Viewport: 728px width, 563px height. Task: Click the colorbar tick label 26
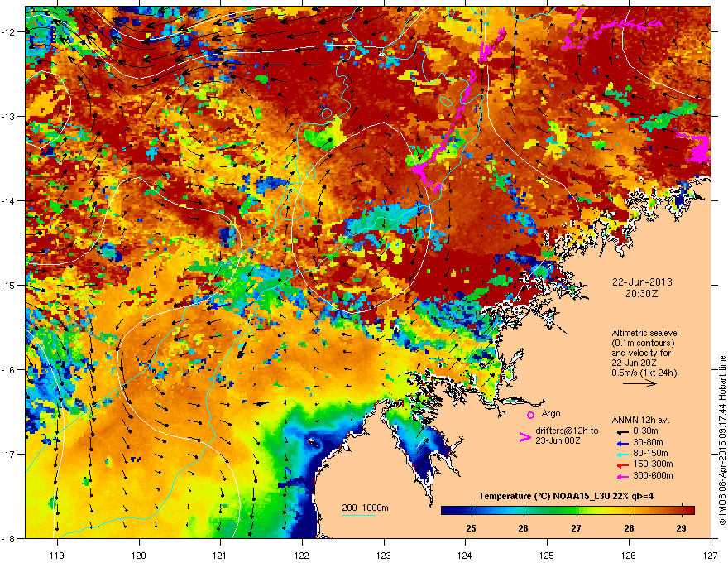pyautogui.click(x=523, y=528)
